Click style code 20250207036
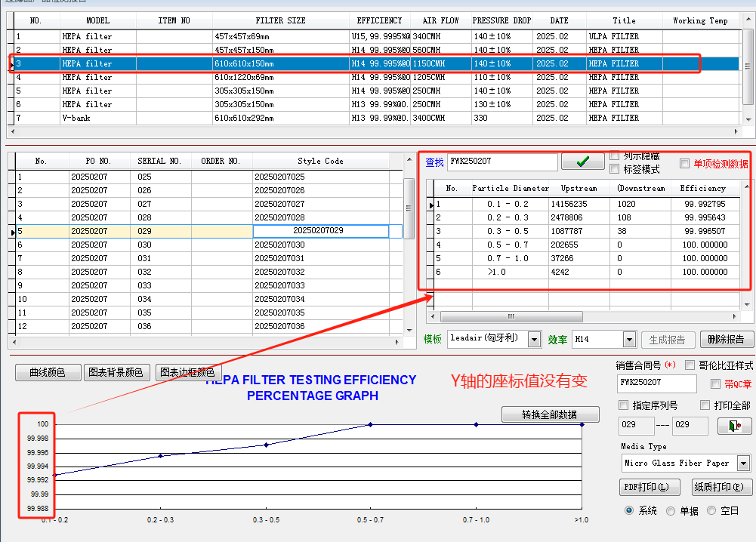Image resolution: width=756 pixels, height=542 pixels. (321, 326)
